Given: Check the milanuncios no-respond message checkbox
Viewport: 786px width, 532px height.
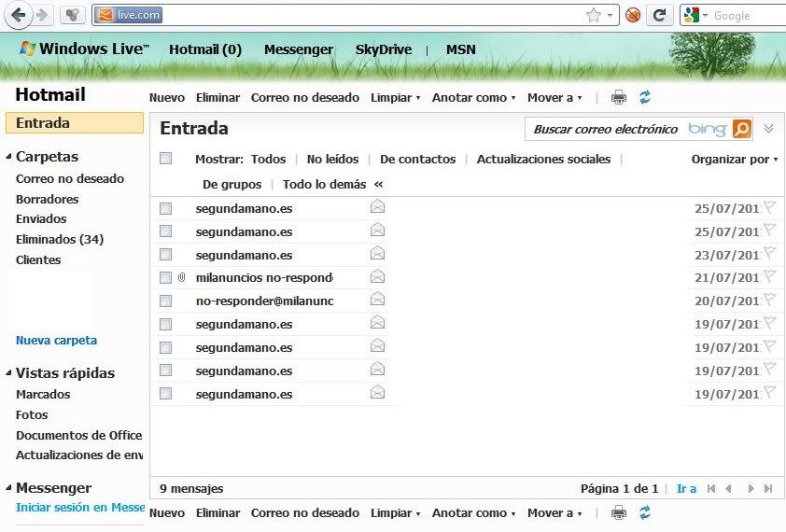Looking at the screenshot, I should (x=165, y=277).
